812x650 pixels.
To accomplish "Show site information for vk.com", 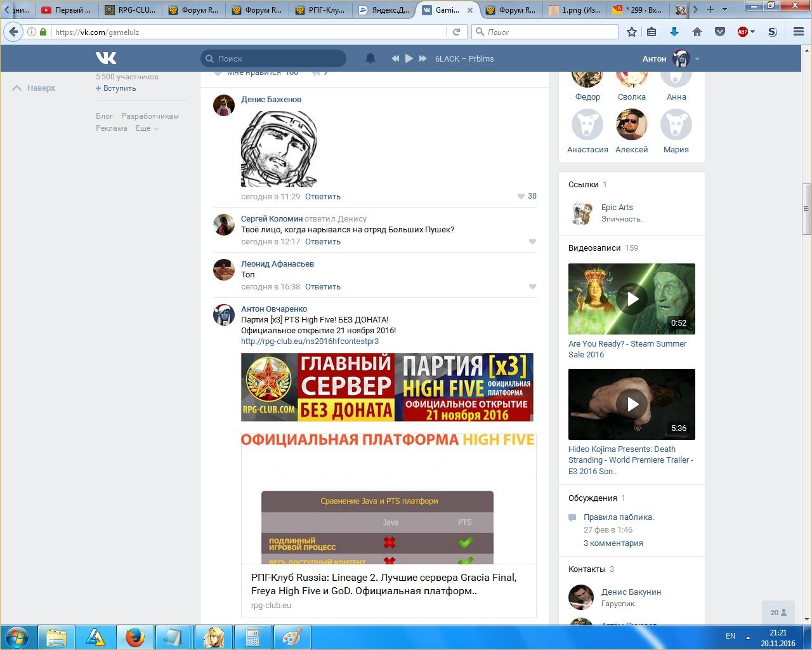I will point(32,32).
